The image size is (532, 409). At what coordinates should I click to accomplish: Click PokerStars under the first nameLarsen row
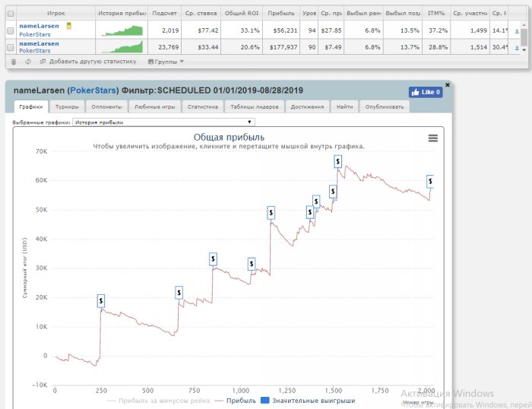pyautogui.click(x=35, y=34)
